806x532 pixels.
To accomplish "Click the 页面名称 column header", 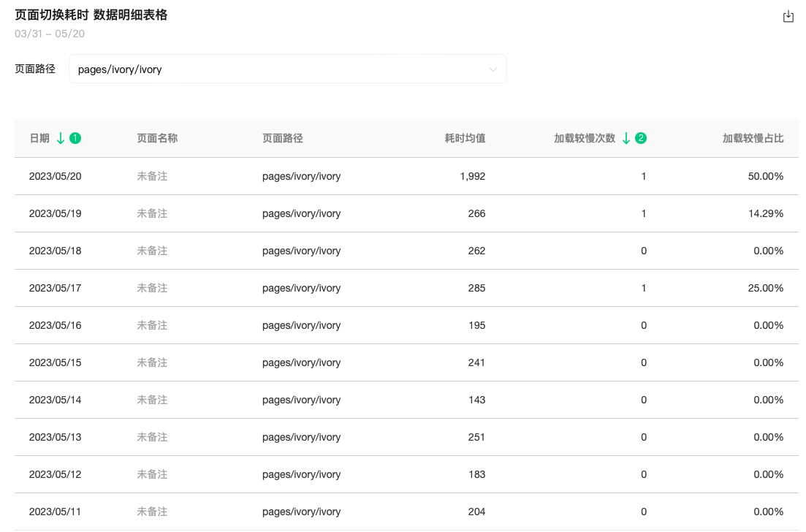I will point(157,138).
